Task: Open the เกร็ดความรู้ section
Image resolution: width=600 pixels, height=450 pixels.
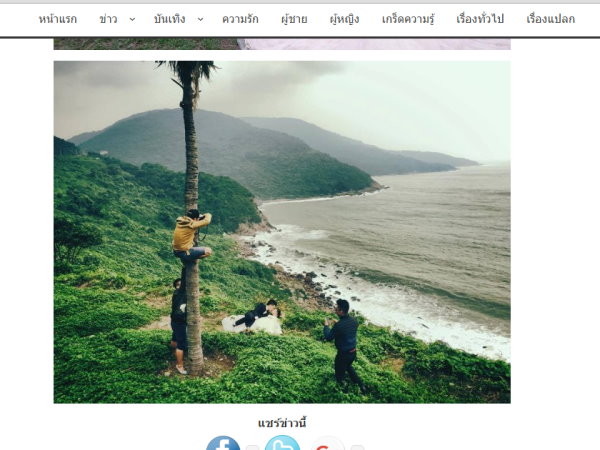Action: coord(408,19)
